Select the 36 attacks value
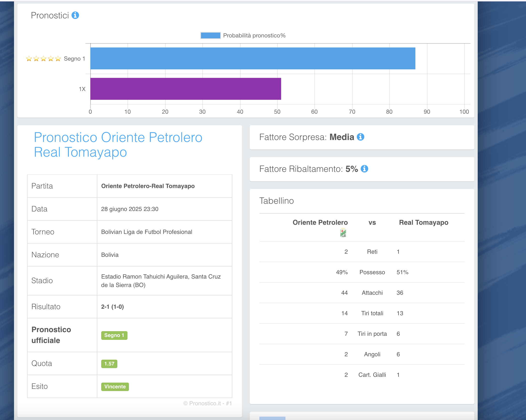Image resolution: width=526 pixels, height=420 pixels. (x=400, y=293)
